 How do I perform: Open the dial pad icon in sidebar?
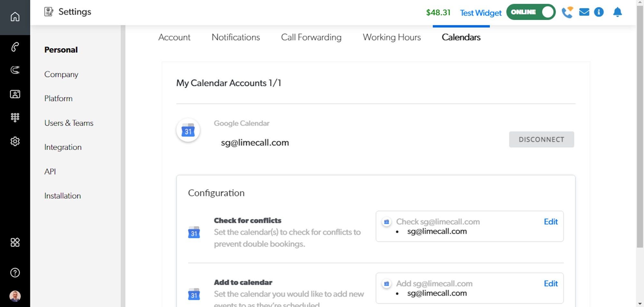coord(15,117)
